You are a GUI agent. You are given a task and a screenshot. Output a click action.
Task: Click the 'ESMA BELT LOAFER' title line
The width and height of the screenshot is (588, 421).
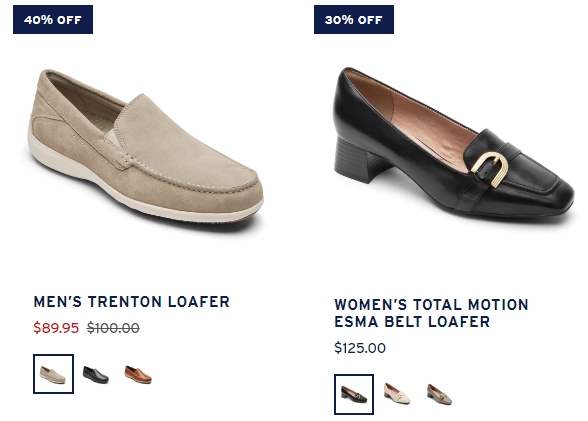412,322
